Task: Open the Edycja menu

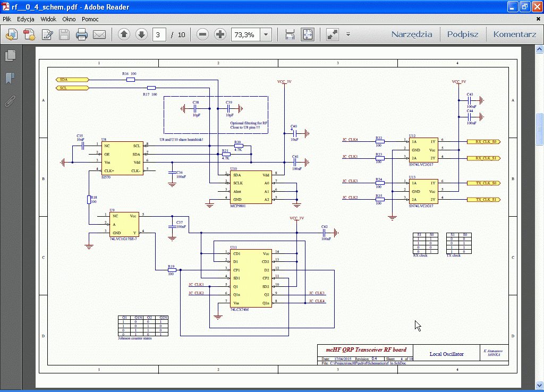Action: pyautogui.click(x=25, y=19)
